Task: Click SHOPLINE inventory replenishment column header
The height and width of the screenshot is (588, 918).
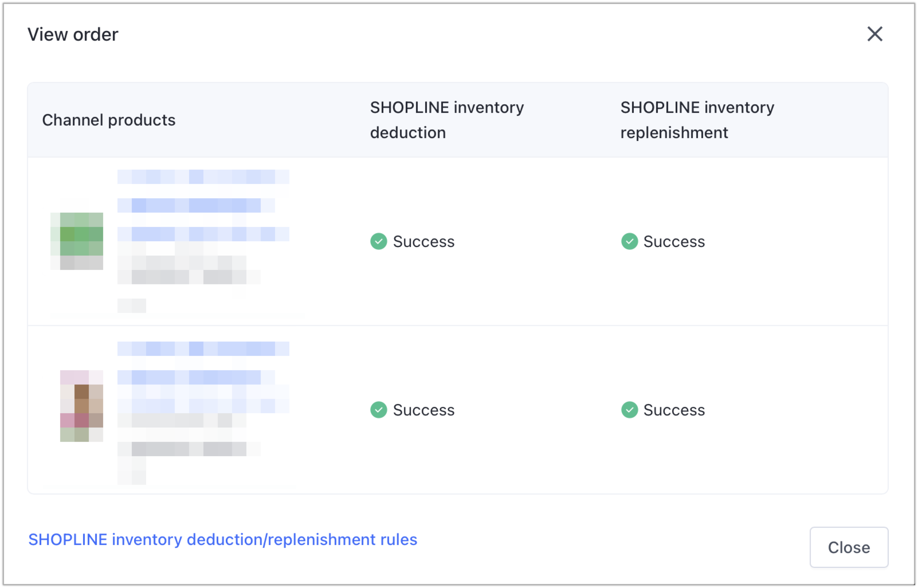Action: pyautogui.click(x=697, y=120)
